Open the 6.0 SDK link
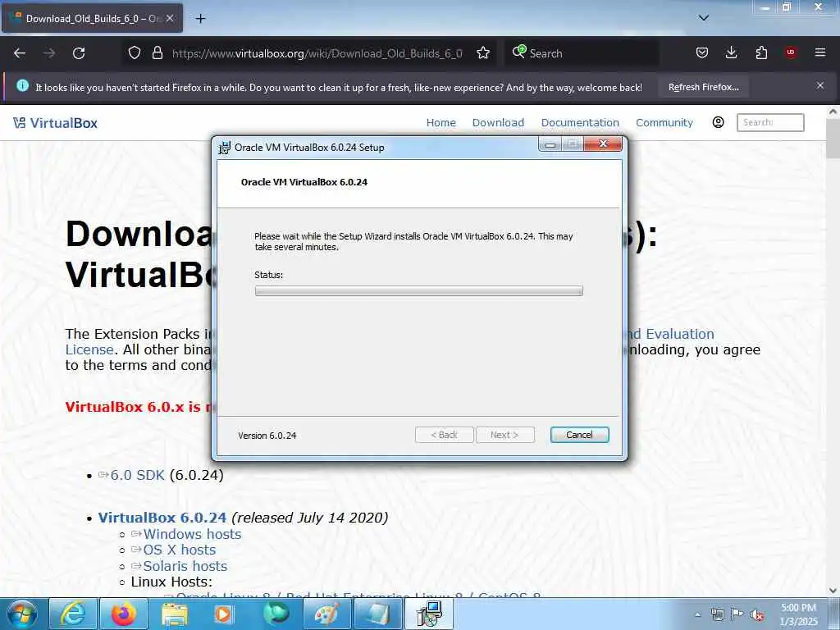 click(x=137, y=475)
